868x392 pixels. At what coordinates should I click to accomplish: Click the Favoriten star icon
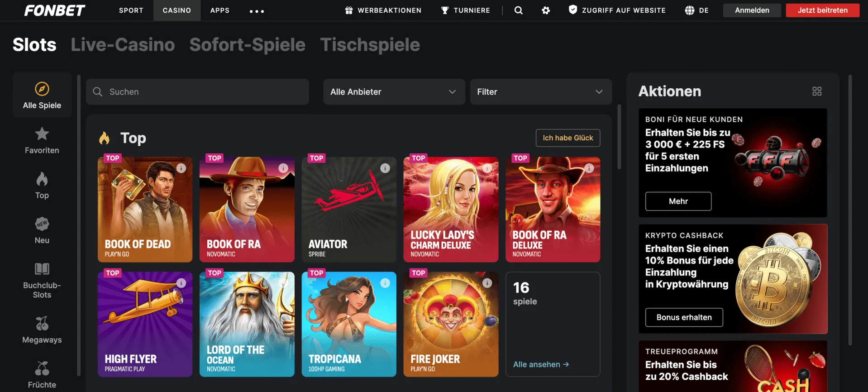point(42,134)
